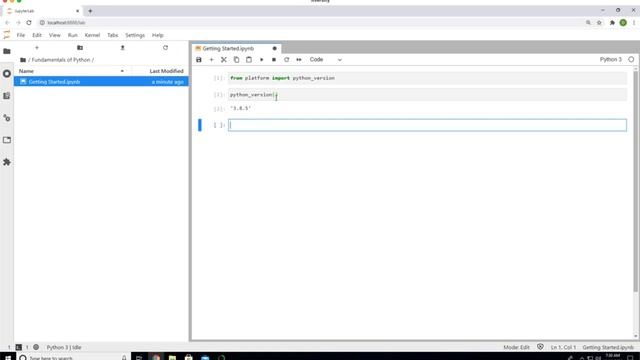Screen dimensions: 640x360
Task: Open the Settings menu
Action: tap(135, 35)
